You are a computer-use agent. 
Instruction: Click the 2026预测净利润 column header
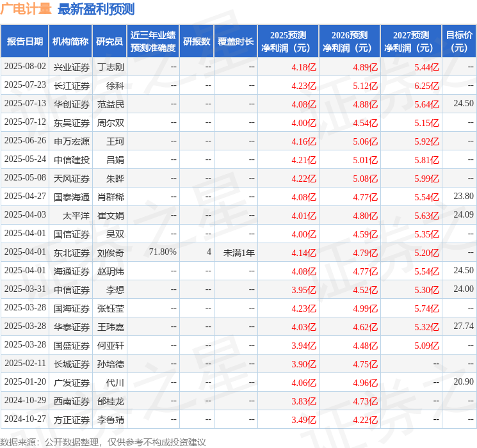(350, 42)
